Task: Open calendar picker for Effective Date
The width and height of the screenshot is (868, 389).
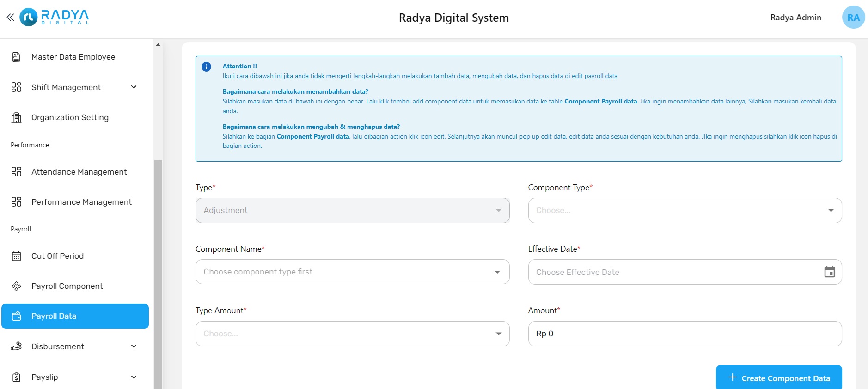Action: 830,272
